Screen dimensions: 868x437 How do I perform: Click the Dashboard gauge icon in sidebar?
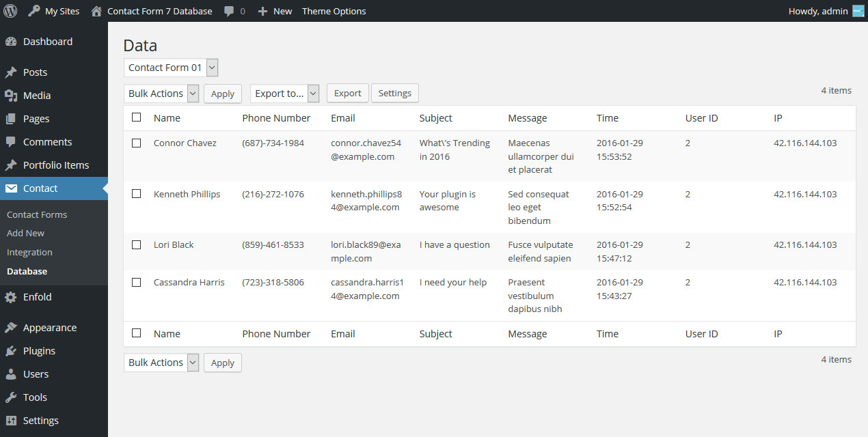[11, 42]
